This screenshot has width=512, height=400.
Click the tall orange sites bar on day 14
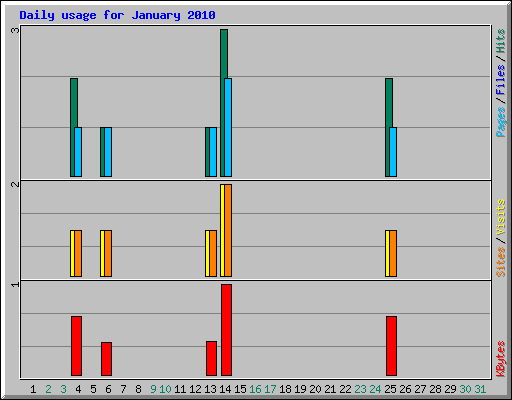point(228,230)
